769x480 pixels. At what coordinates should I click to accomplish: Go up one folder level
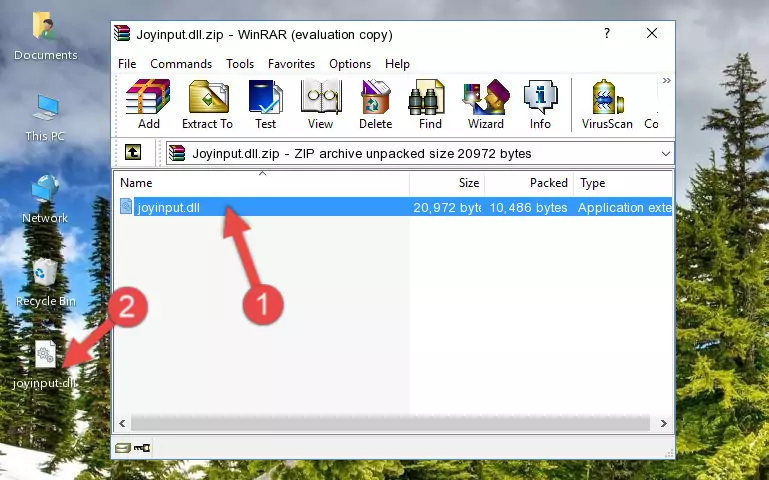pos(133,152)
